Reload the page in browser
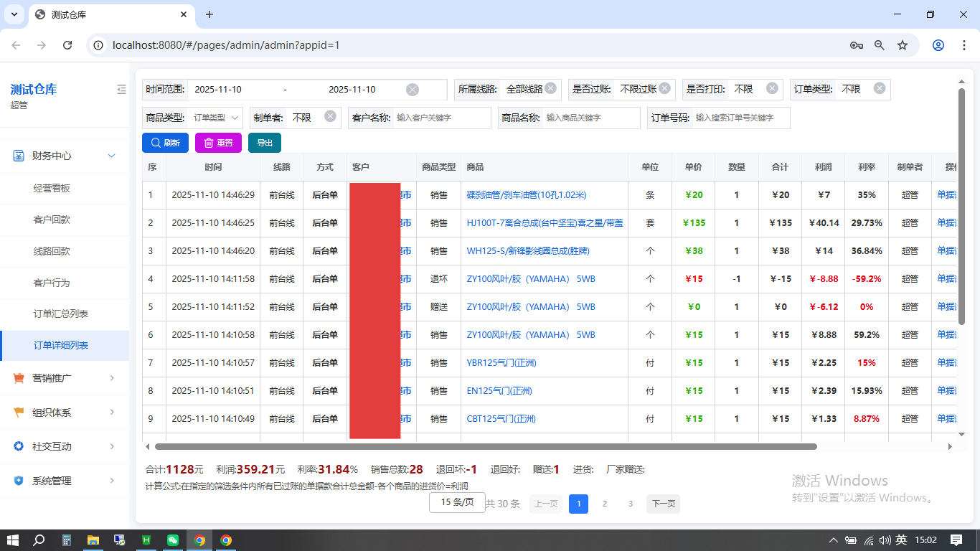This screenshot has width=980, height=551. point(67,45)
